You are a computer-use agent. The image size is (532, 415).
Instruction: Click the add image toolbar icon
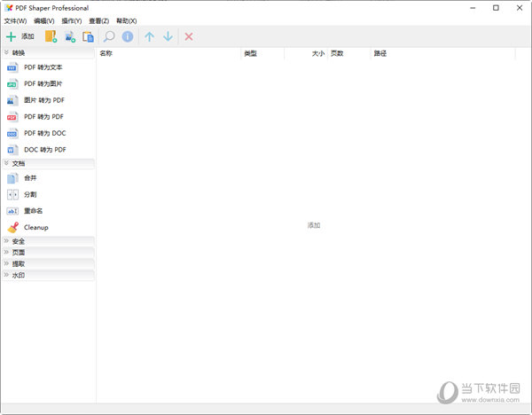point(70,36)
